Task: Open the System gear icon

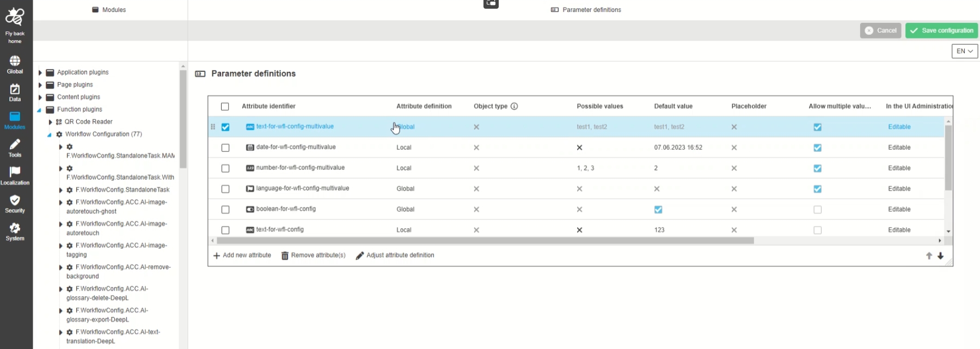Action: point(15,228)
